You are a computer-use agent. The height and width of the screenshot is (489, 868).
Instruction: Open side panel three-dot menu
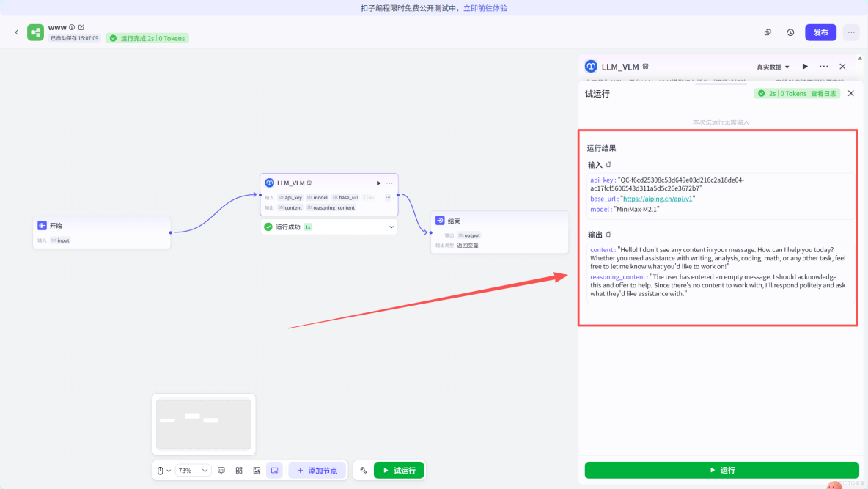[824, 67]
